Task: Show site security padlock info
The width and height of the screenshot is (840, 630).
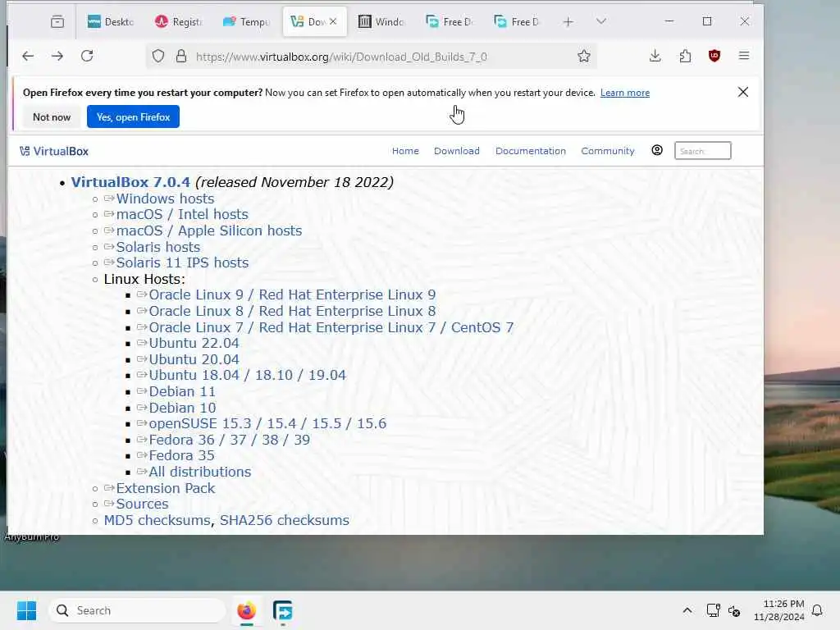Action: click(x=181, y=56)
